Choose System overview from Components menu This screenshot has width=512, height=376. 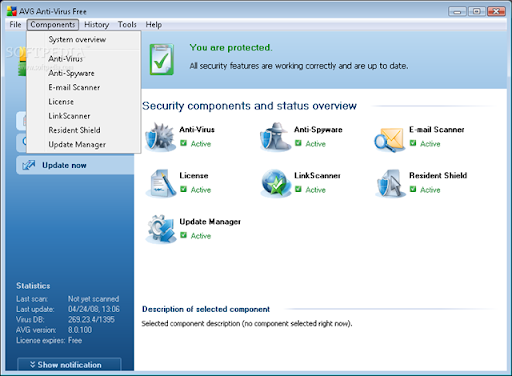point(84,40)
